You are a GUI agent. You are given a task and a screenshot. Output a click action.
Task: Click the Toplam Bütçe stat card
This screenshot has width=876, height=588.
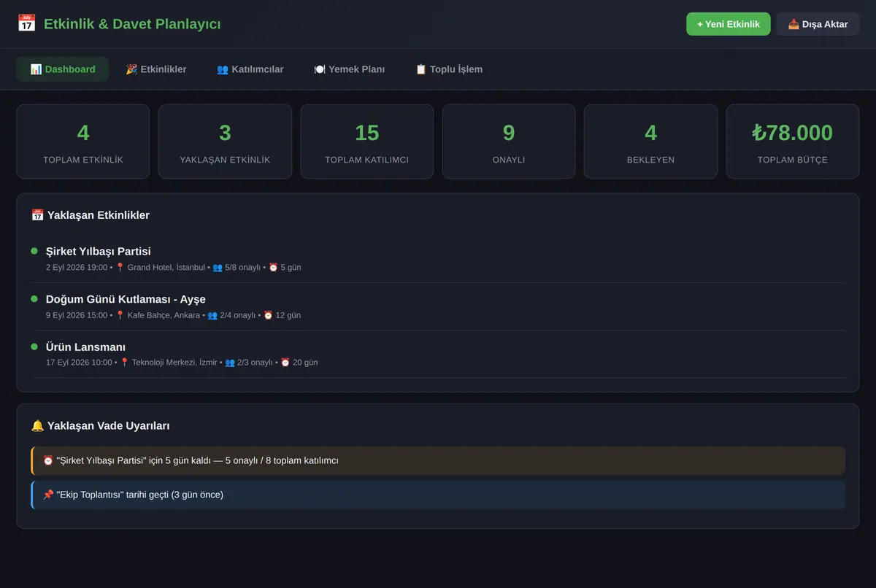click(x=793, y=142)
